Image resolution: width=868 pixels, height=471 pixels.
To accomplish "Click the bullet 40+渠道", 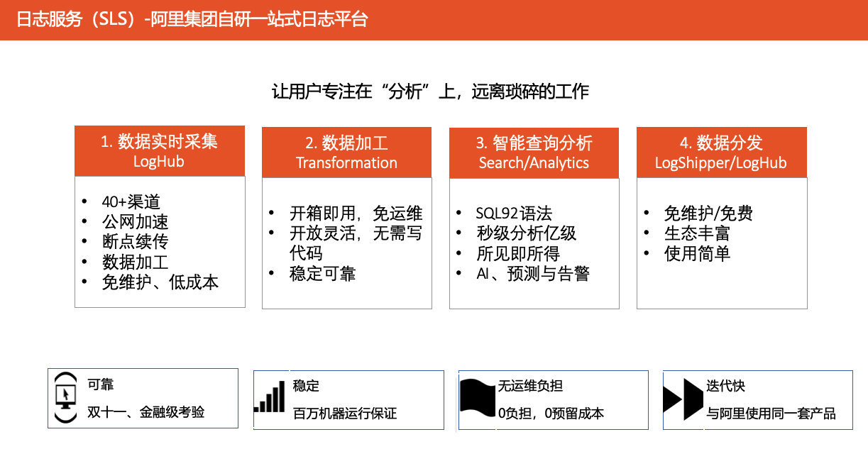I will tap(131, 201).
